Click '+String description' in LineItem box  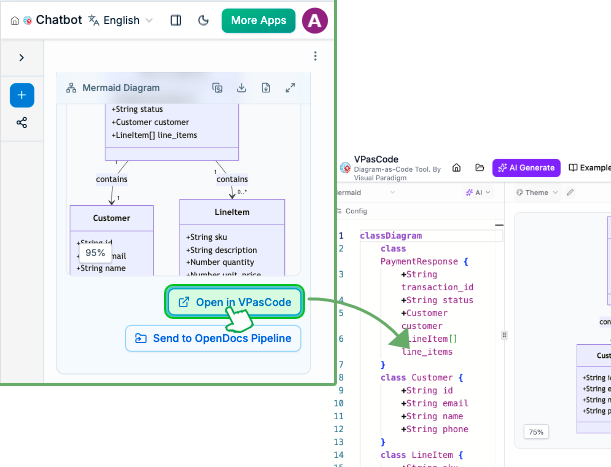(221, 250)
